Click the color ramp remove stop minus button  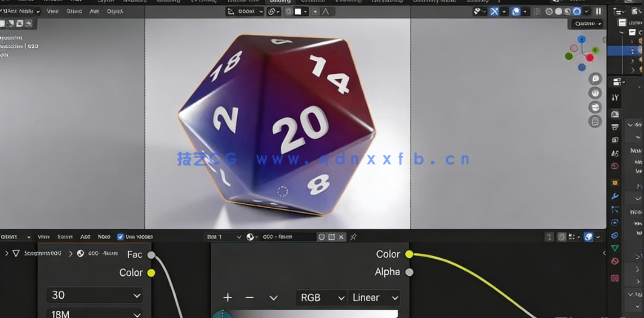[x=249, y=298]
